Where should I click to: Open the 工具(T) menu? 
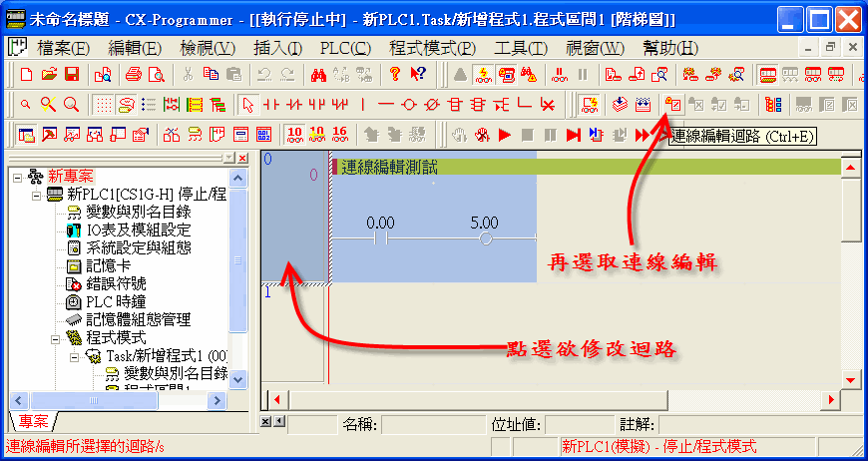tap(521, 48)
